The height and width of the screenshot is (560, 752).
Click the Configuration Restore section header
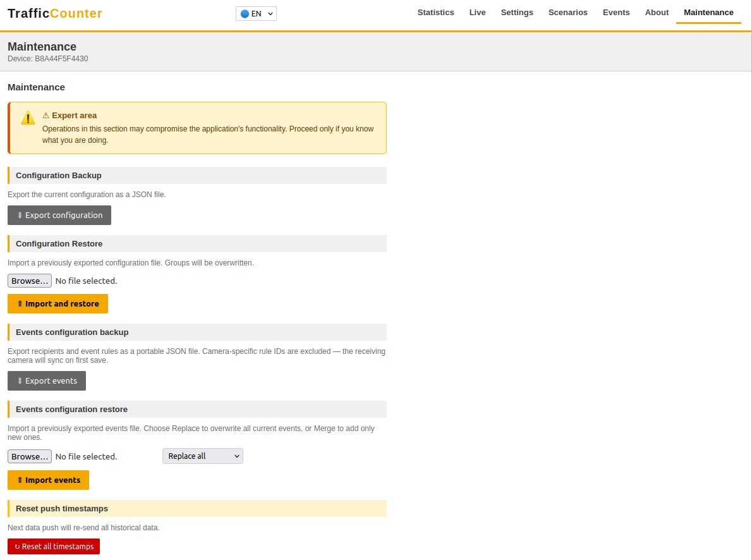click(x=197, y=244)
